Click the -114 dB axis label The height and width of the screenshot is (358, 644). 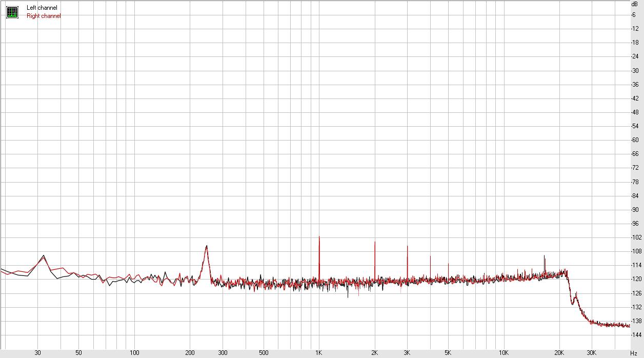click(635, 265)
